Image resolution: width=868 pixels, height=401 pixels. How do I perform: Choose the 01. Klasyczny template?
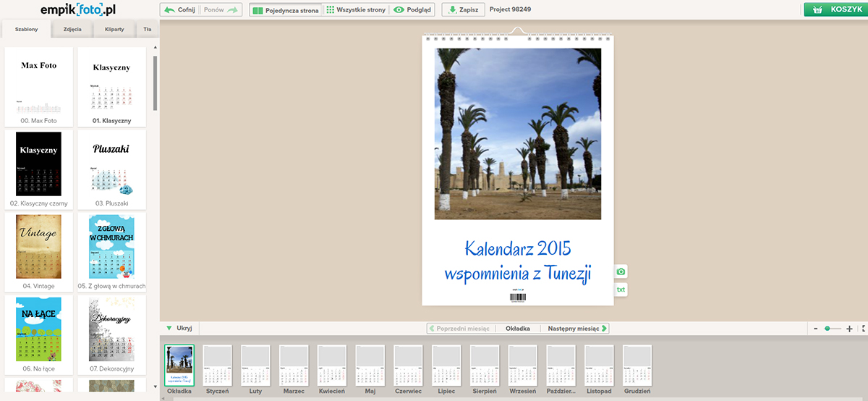pyautogui.click(x=111, y=86)
